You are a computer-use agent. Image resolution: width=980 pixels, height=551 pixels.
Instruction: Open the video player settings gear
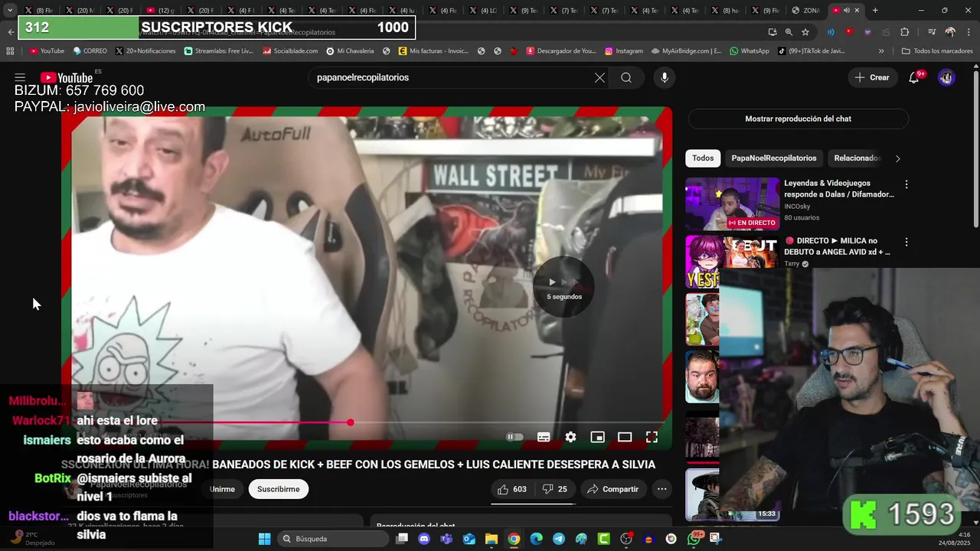point(570,437)
